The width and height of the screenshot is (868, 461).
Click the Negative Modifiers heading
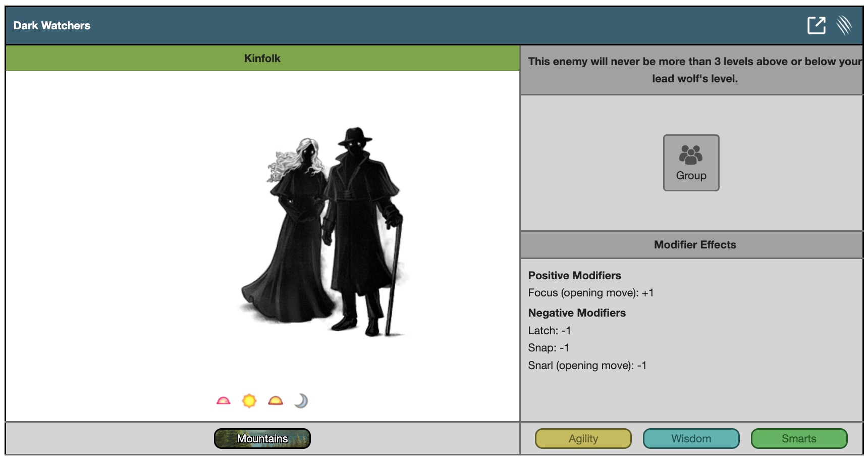[577, 313]
